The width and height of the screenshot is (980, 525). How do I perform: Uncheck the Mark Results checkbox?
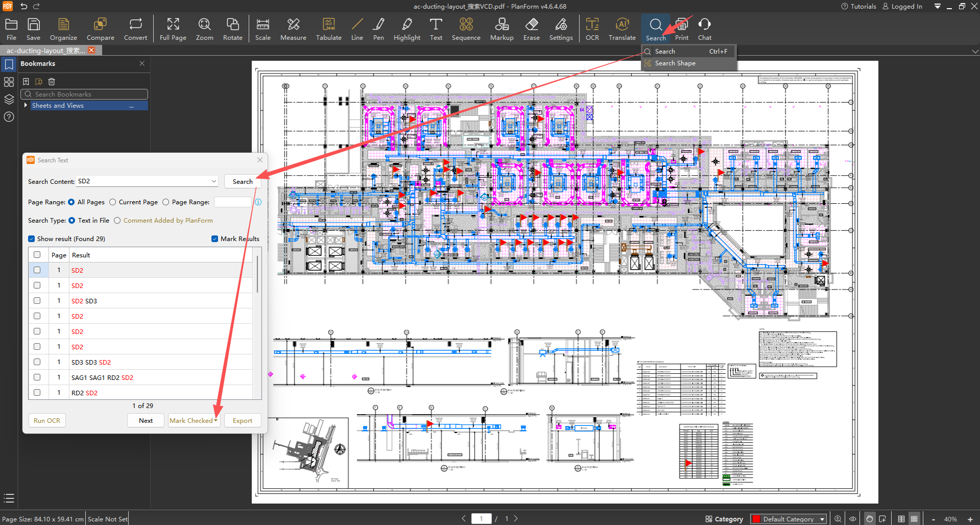[x=215, y=239]
